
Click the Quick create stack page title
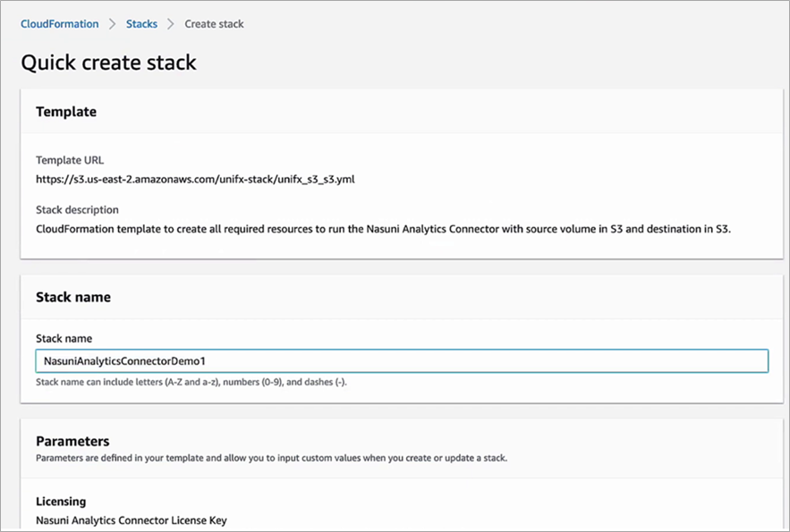point(108,63)
